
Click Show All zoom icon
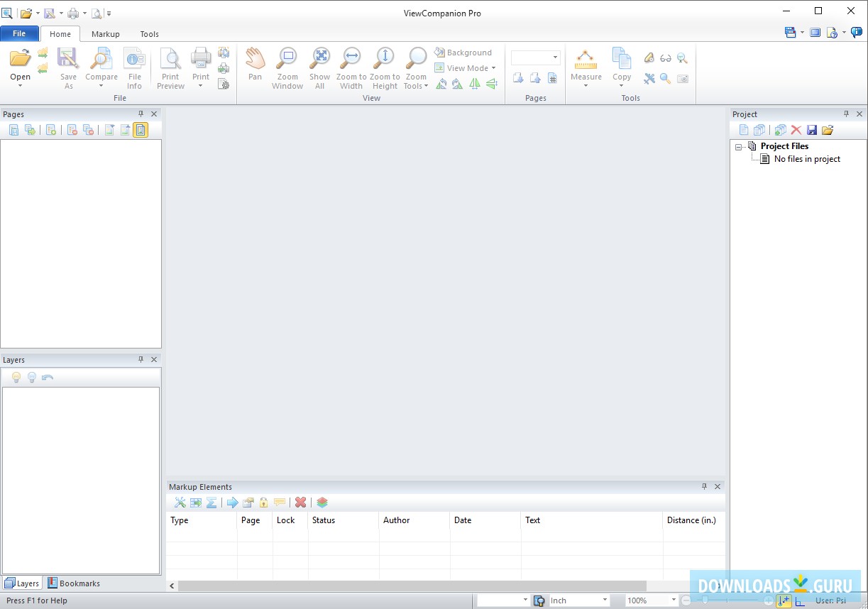point(319,59)
